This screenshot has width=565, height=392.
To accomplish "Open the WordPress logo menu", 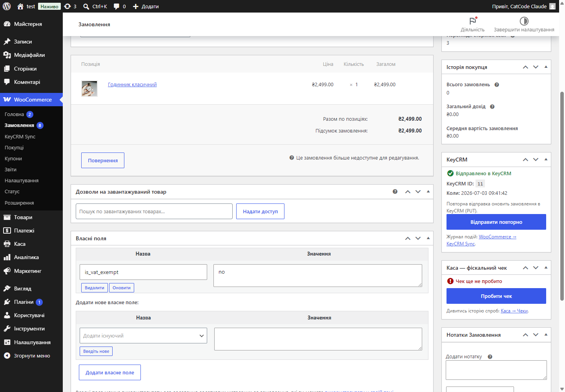I will point(7,6).
